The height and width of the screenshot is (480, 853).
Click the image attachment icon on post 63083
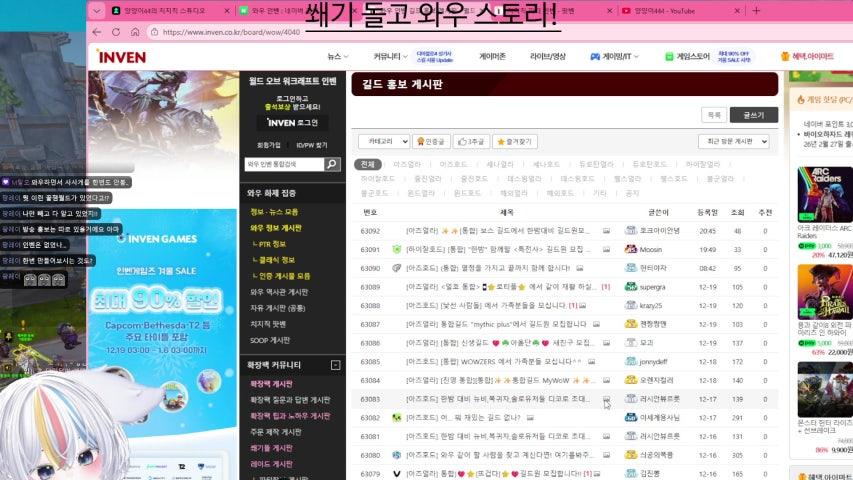click(x=606, y=399)
